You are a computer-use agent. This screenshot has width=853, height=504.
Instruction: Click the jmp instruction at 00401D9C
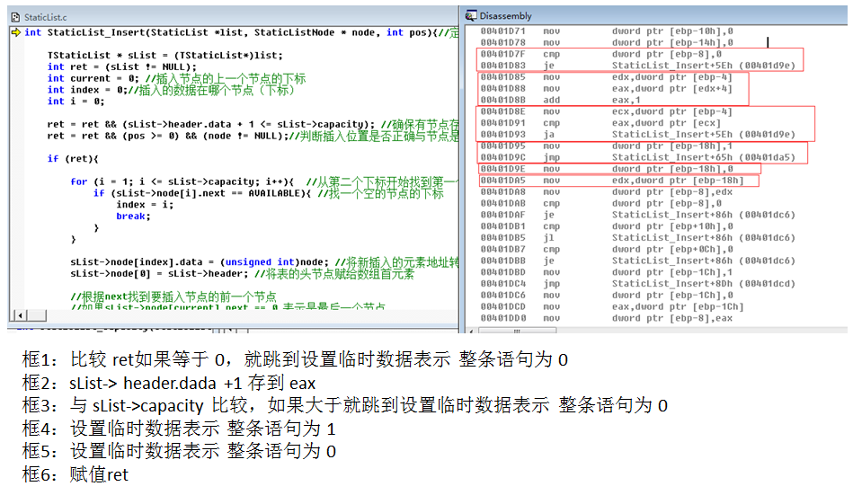[x=637, y=157]
